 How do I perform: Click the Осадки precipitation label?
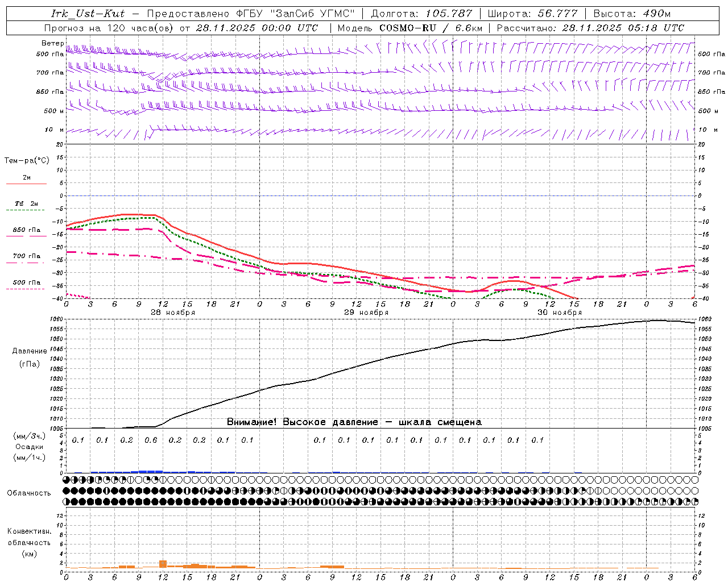click(30, 447)
